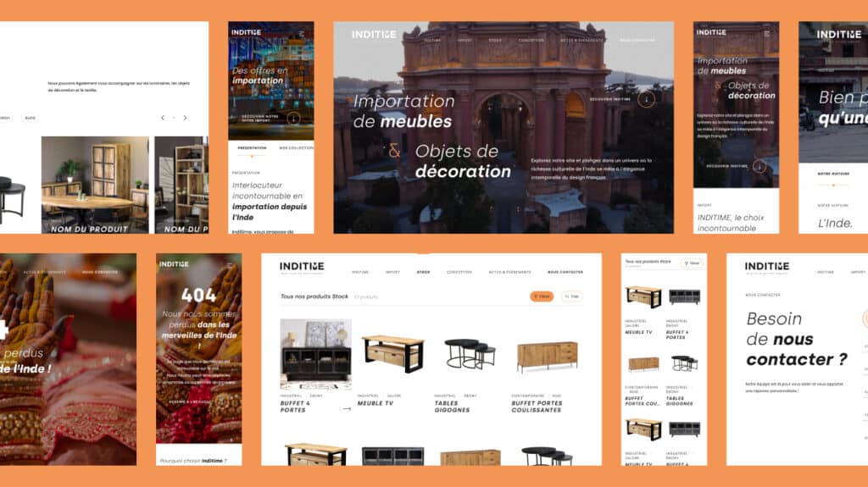Screen dimensions: 868x487
Task: Open CONCEPTION in desktop hero navigation
Action: coord(531,41)
